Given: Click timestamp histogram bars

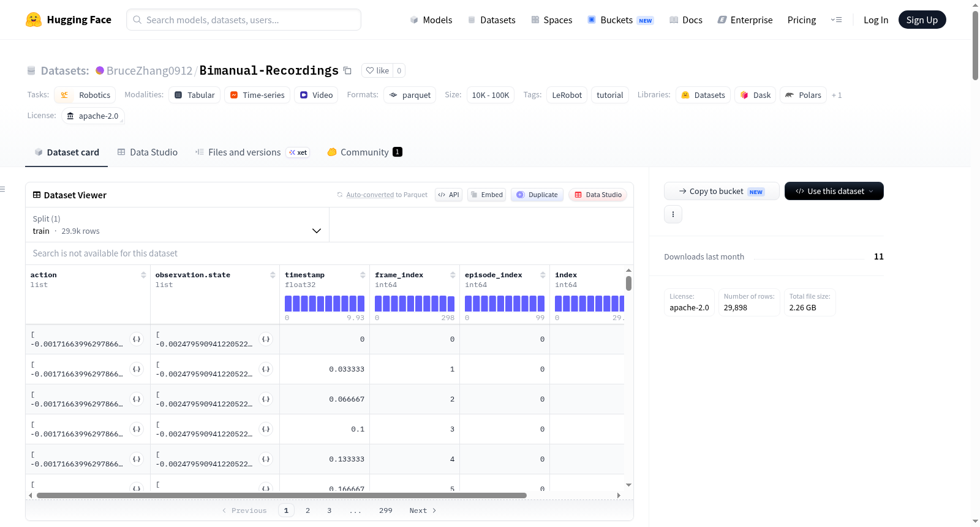Looking at the screenshot, I should click(x=325, y=304).
